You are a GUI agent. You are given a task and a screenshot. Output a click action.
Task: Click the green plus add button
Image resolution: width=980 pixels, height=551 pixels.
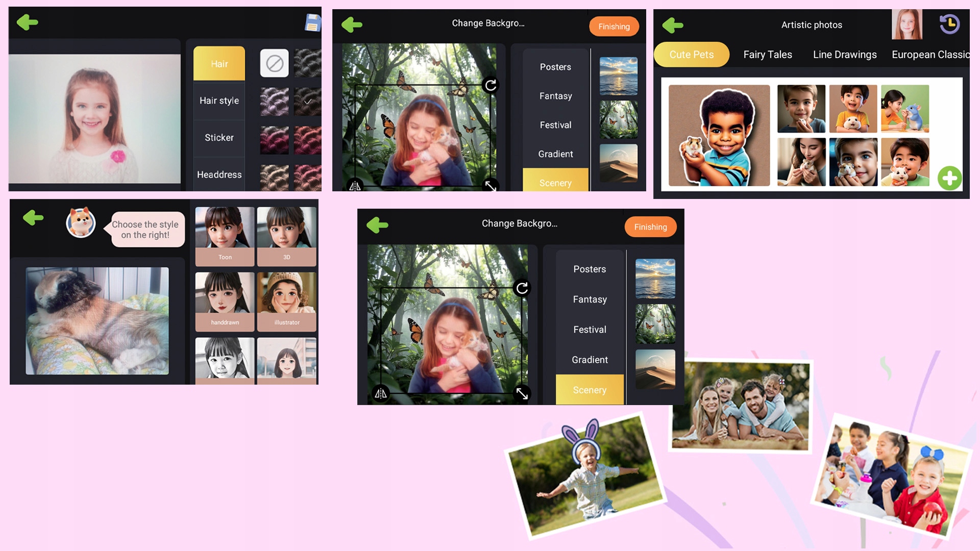(949, 179)
